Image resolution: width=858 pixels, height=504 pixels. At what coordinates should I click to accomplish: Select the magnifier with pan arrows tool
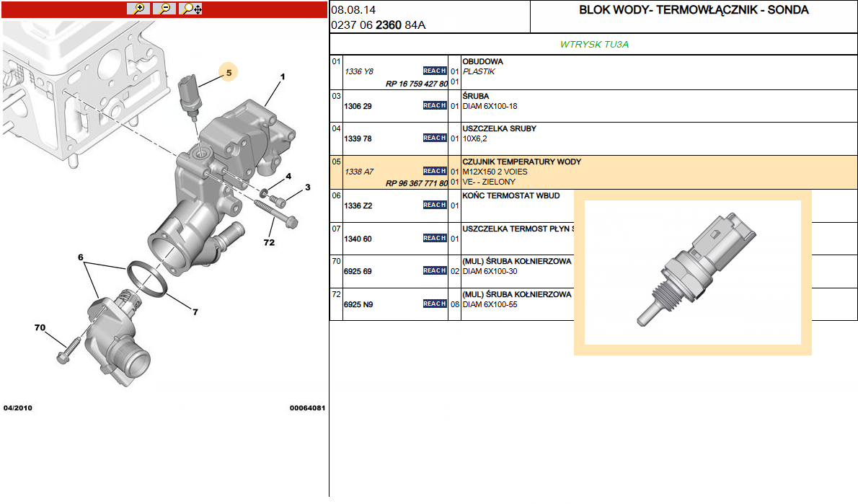tap(191, 9)
